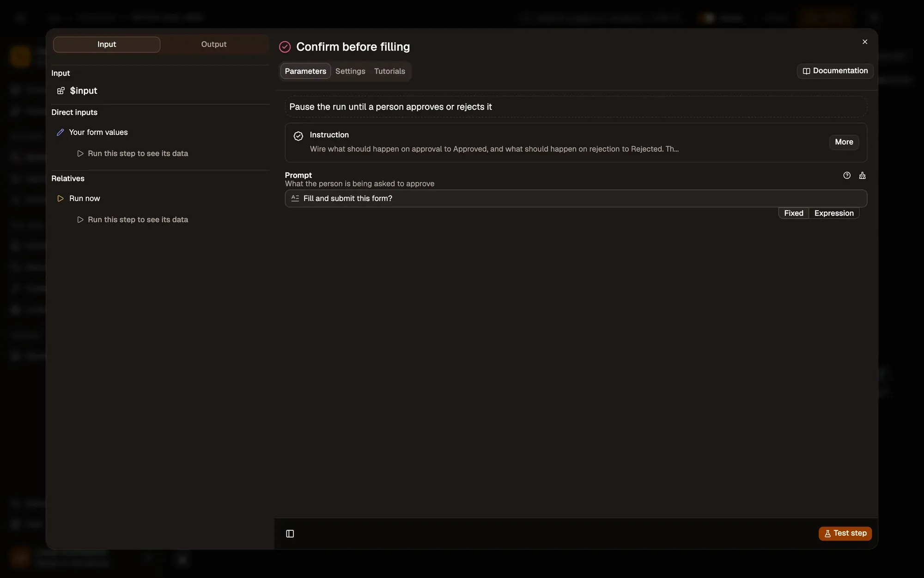Click the $input variable icon
This screenshot has width=924, height=578.
point(61,91)
